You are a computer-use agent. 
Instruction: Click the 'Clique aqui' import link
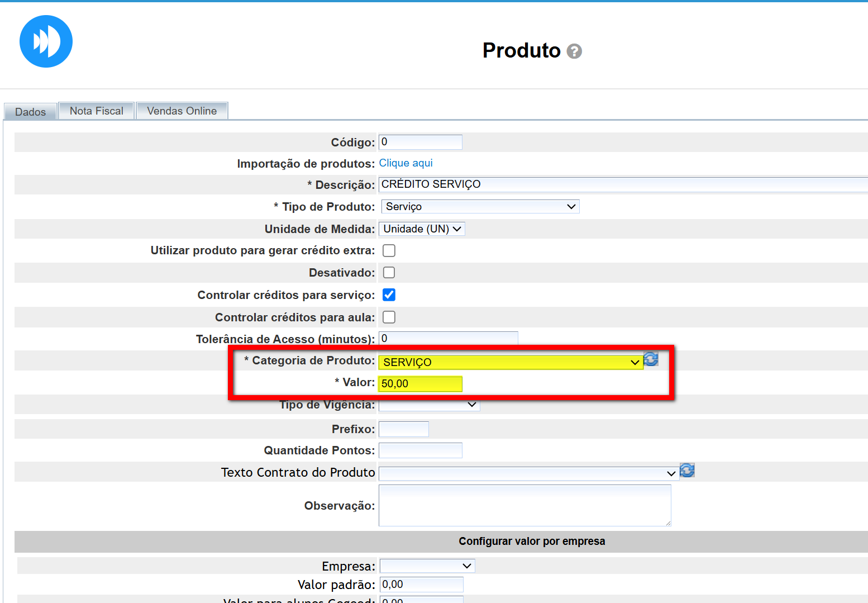(x=406, y=163)
